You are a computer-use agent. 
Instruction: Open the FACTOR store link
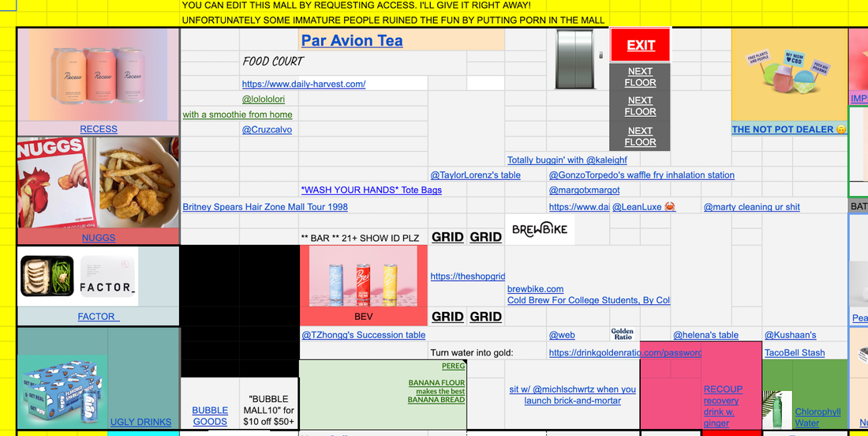tap(98, 316)
